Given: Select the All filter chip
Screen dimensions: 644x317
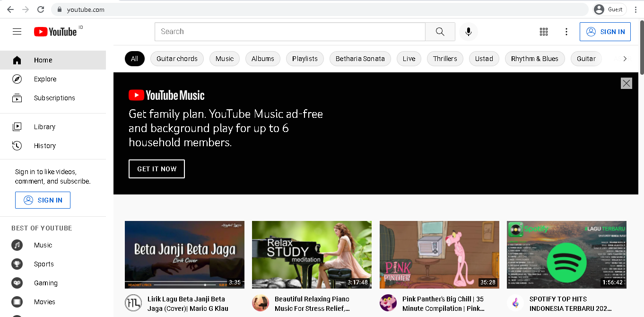Looking at the screenshot, I should (x=134, y=59).
